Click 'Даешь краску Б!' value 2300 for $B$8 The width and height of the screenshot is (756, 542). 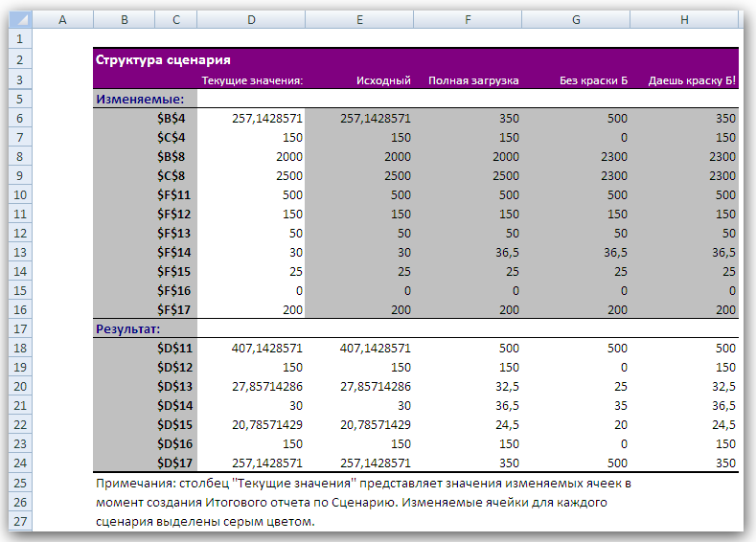[722, 157]
